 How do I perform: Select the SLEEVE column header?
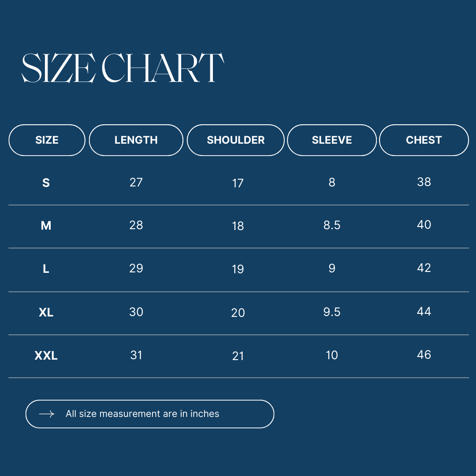click(332, 140)
